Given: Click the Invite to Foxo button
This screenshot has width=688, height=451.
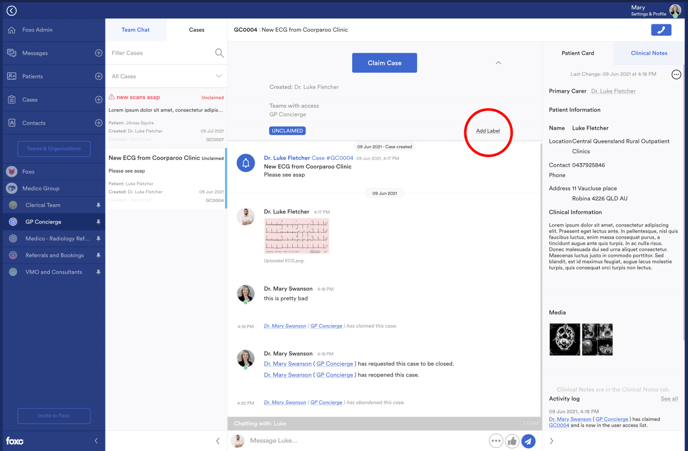Looking at the screenshot, I should pyautogui.click(x=54, y=415).
